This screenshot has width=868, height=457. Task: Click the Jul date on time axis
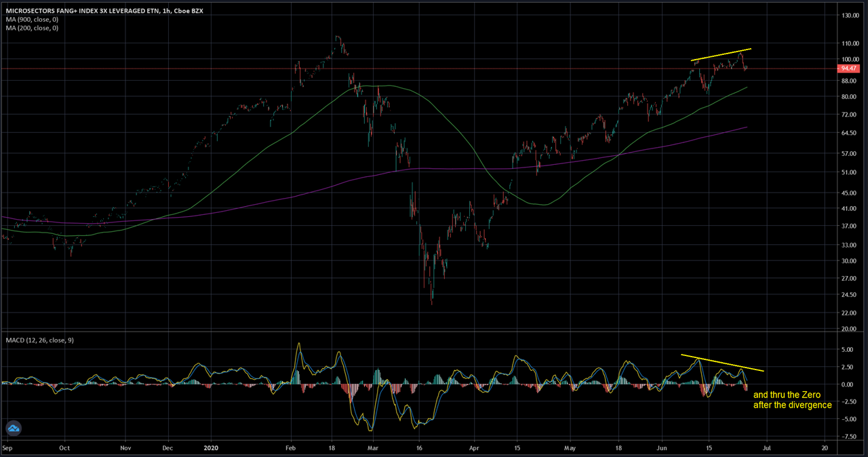coord(767,448)
